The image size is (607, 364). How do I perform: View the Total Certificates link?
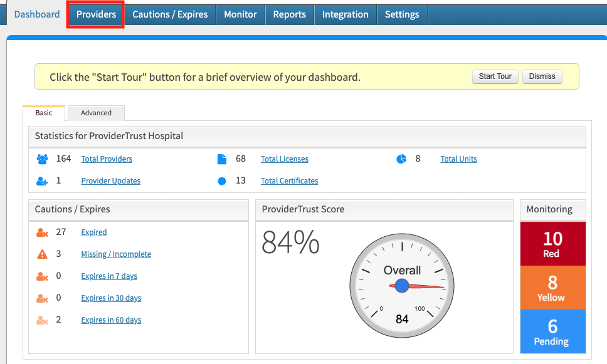(289, 181)
